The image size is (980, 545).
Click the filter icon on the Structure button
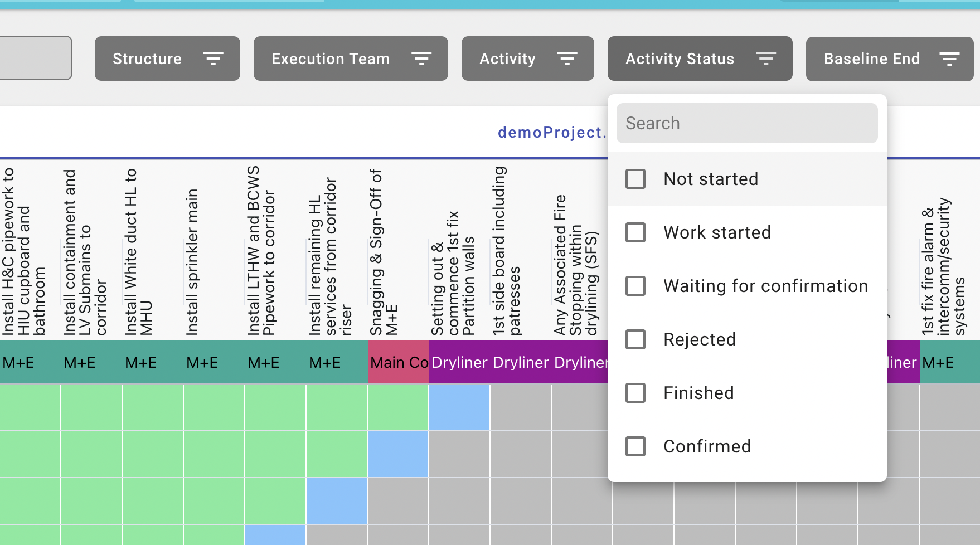click(x=214, y=59)
